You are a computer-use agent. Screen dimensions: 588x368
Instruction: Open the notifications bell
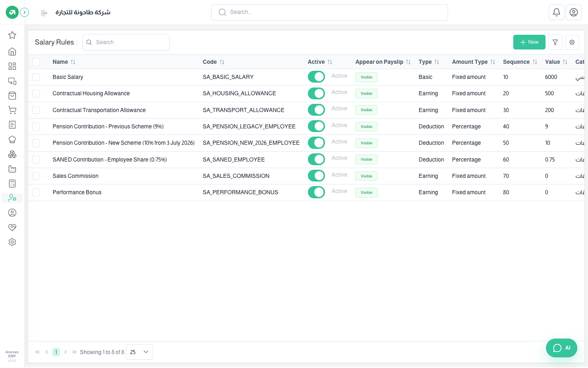557,12
